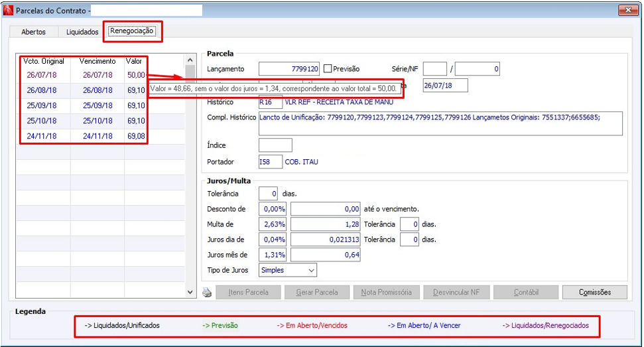Select the row with Vcto. Original 25/09/18

pyautogui.click(x=101, y=105)
